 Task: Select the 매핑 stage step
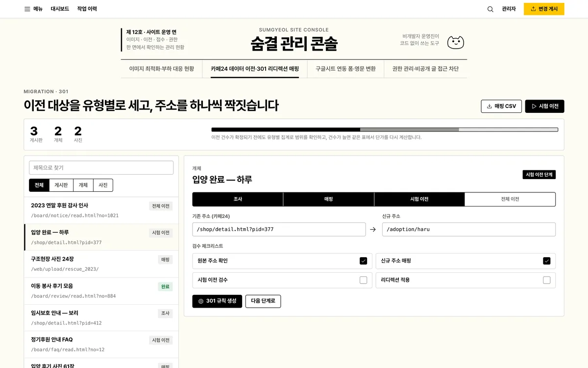click(x=328, y=199)
